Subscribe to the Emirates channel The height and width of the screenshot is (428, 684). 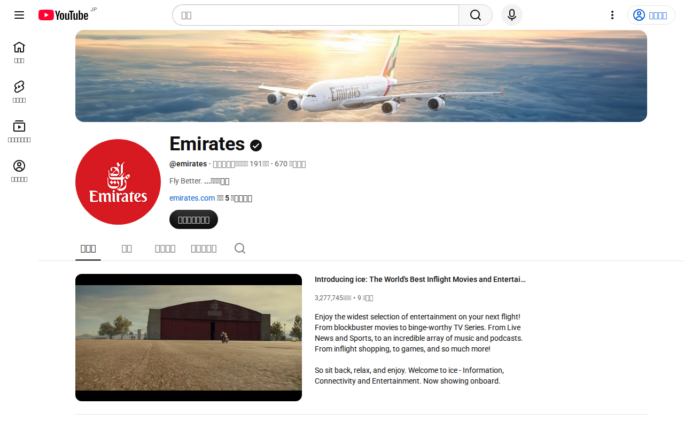[x=193, y=219]
